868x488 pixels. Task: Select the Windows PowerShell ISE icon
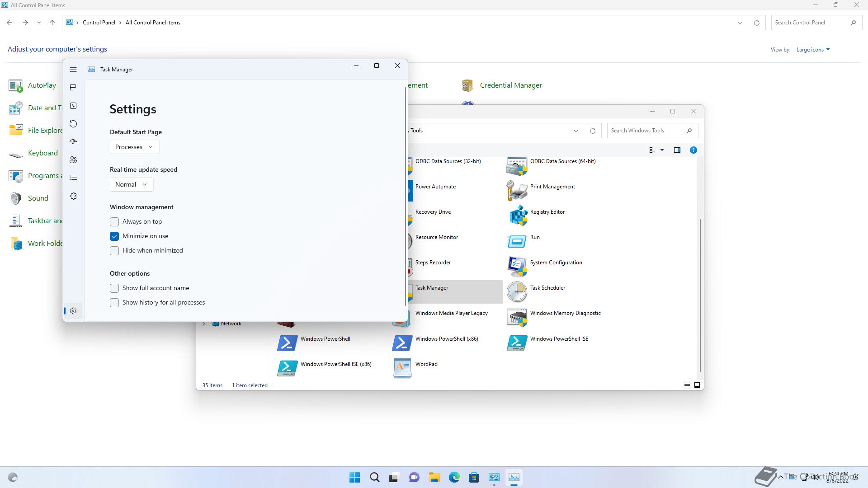click(517, 343)
